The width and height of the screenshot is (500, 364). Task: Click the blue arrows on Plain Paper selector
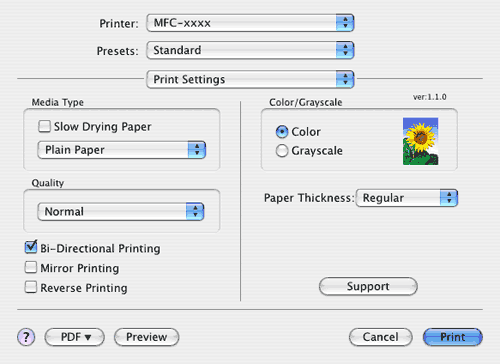(x=197, y=150)
